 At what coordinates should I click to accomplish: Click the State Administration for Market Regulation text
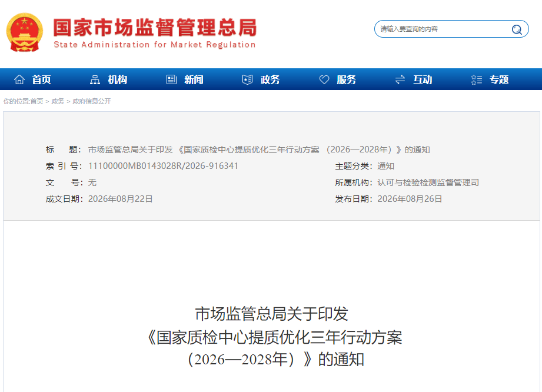tap(155, 45)
